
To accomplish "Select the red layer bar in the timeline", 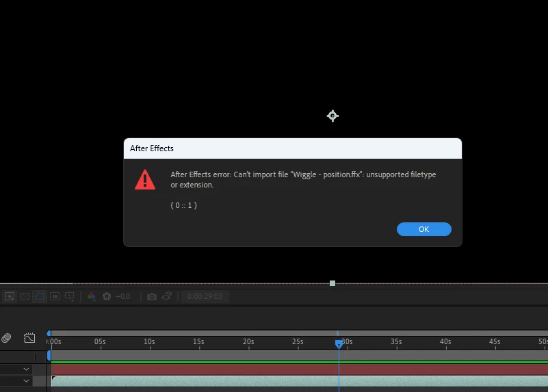I will (300, 369).
